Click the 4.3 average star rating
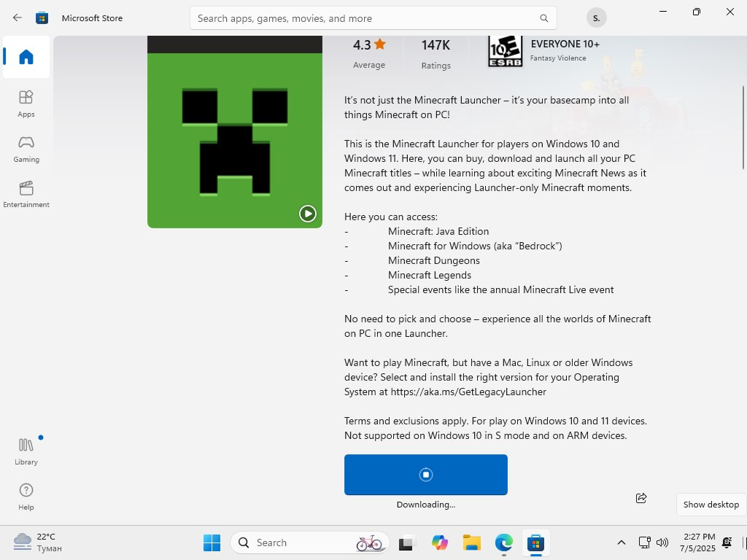The height and width of the screenshot is (560, 747). coord(369,44)
